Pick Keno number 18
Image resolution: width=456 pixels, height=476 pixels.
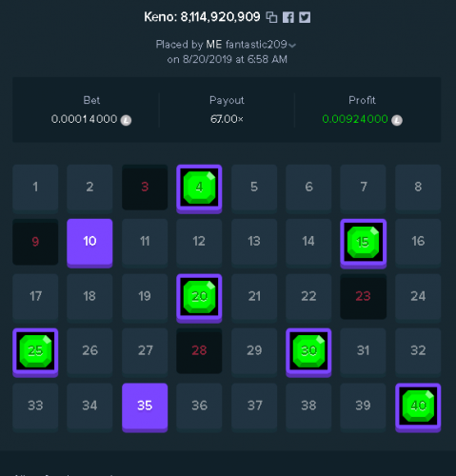click(89, 298)
